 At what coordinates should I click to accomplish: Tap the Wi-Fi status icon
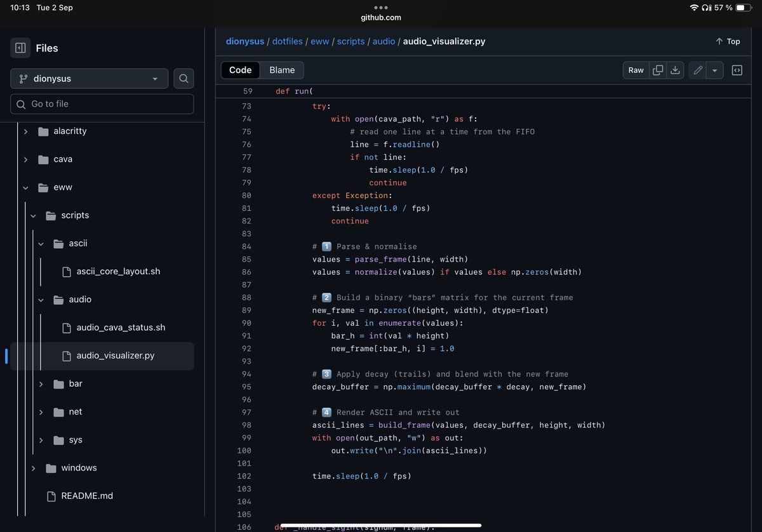click(694, 8)
